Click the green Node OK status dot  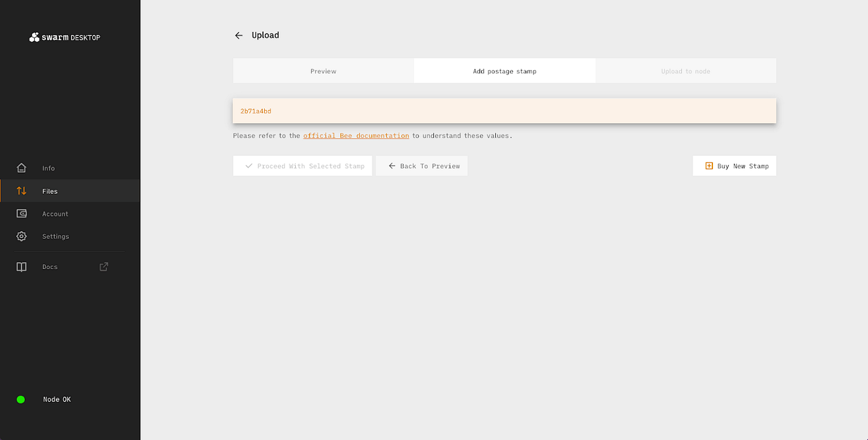click(20, 400)
